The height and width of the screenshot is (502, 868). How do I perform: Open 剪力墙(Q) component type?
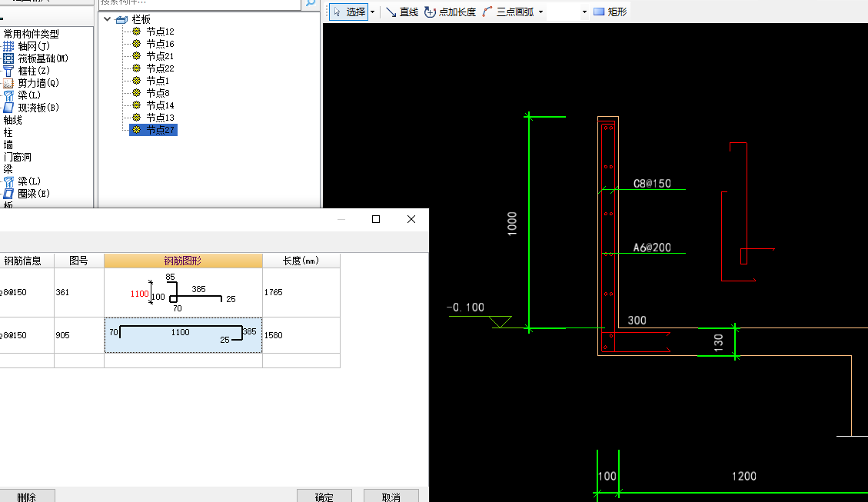[32, 83]
